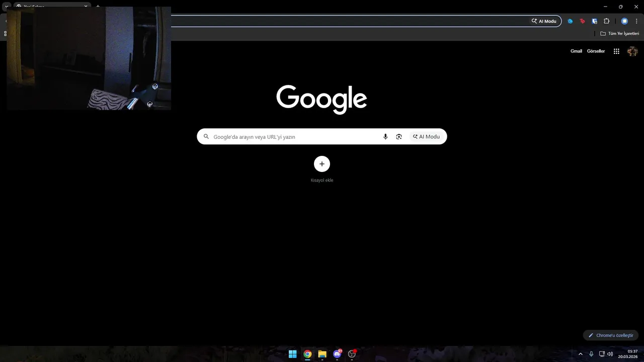Click Chrome'u özelleştir button
The image size is (644, 362).
pos(611,335)
